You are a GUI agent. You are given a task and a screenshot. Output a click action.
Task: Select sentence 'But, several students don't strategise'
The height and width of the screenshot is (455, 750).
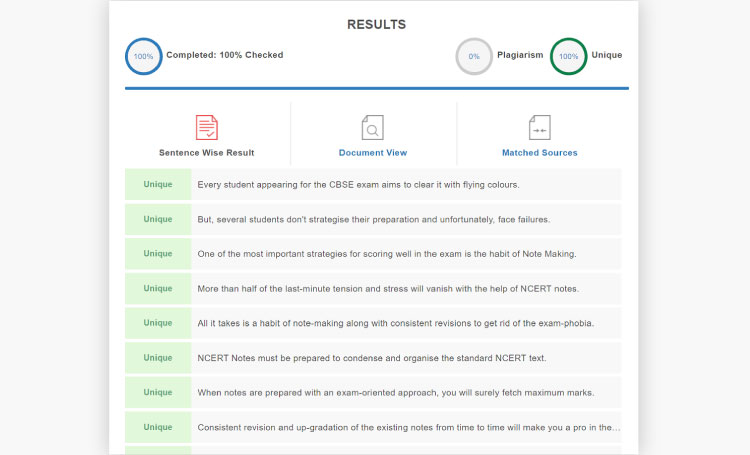pos(374,220)
